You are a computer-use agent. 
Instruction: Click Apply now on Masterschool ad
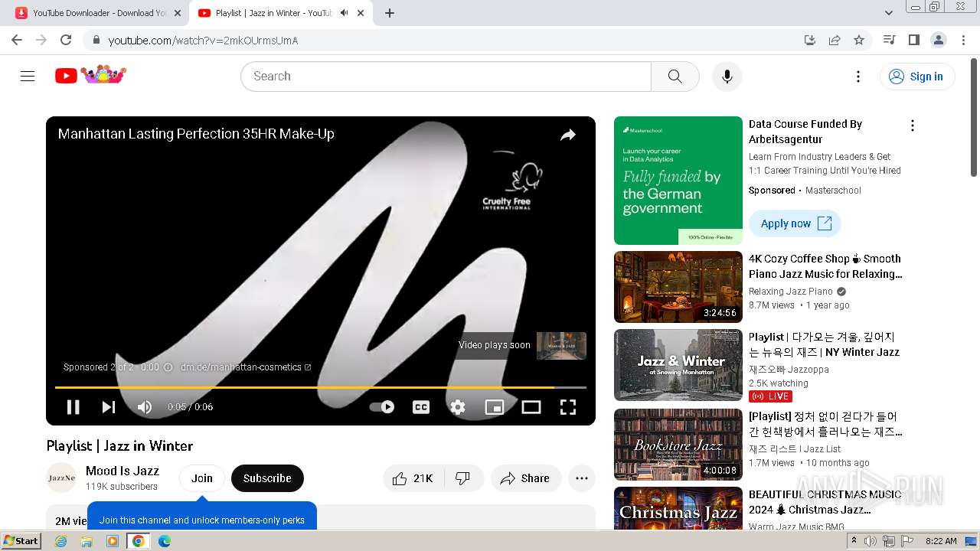[795, 223]
